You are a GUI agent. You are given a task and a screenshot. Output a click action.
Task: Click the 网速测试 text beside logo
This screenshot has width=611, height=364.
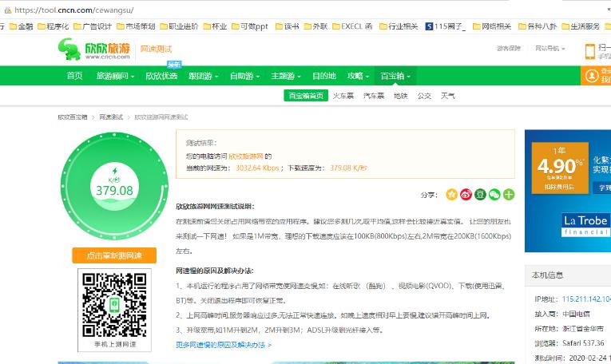pyautogui.click(x=156, y=49)
